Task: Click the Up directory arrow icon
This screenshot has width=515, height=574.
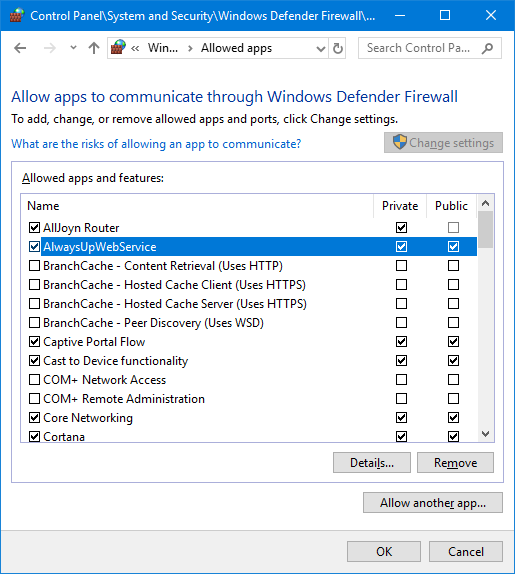Action: (94, 48)
